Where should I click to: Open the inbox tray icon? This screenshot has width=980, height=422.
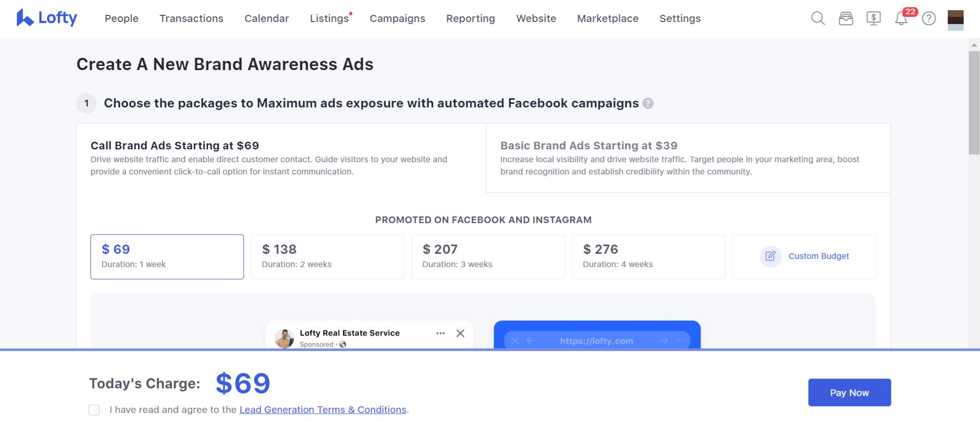click(846, 19)
